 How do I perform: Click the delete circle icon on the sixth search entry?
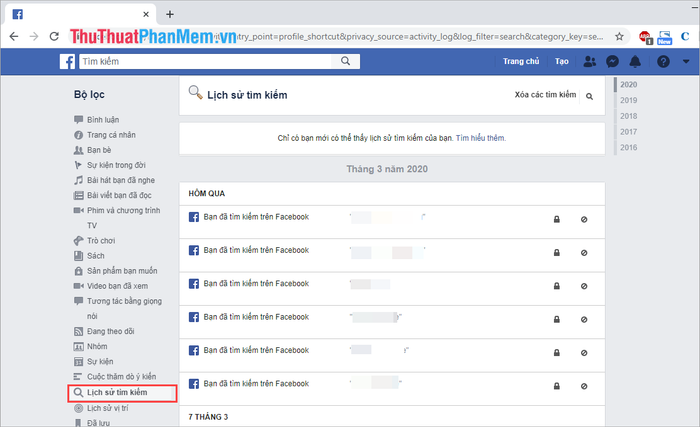[x=584, y=386]
